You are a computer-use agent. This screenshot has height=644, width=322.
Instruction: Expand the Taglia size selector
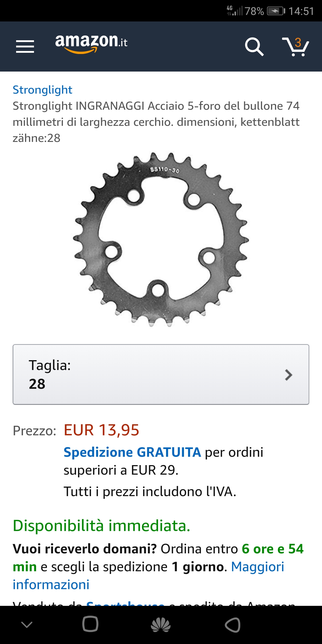[161, 374]
